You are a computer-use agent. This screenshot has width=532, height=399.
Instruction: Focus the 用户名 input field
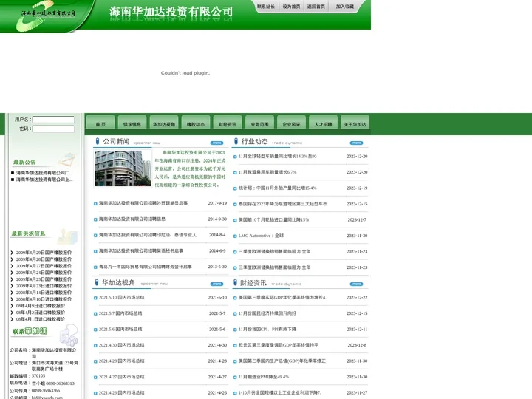(x=53, y=120)
